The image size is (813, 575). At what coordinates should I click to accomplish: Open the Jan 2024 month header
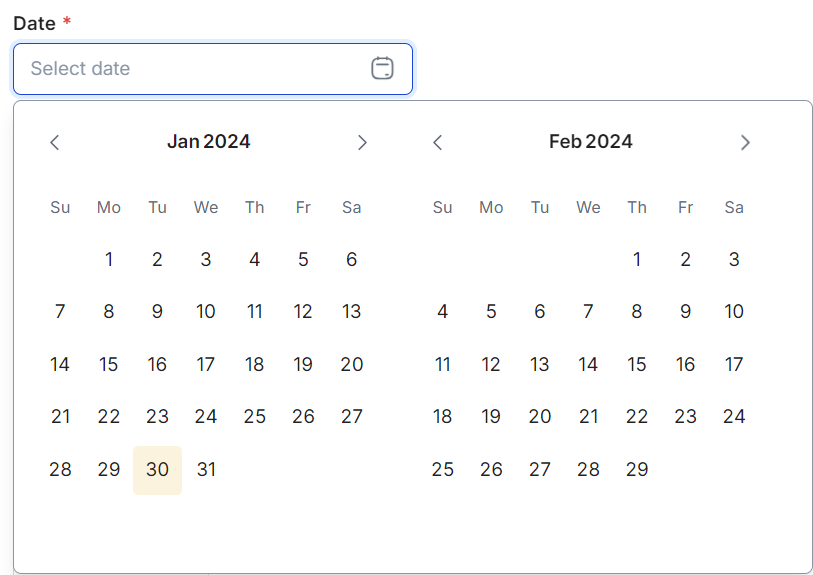pyautogui.click(x=208, y=142)
